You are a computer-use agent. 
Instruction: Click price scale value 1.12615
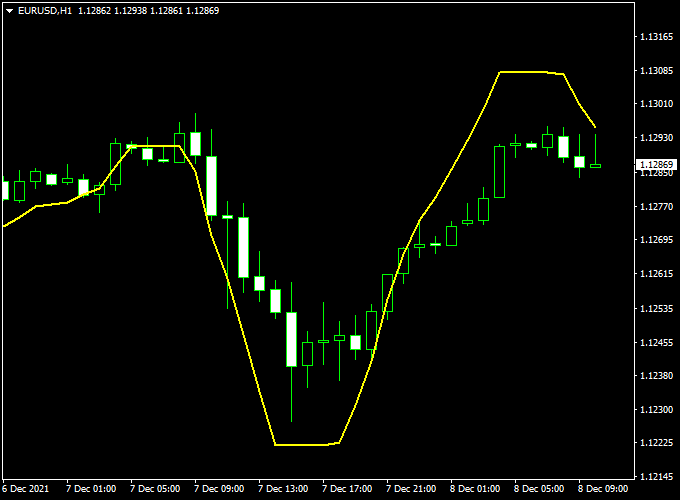tap(657, 274)
